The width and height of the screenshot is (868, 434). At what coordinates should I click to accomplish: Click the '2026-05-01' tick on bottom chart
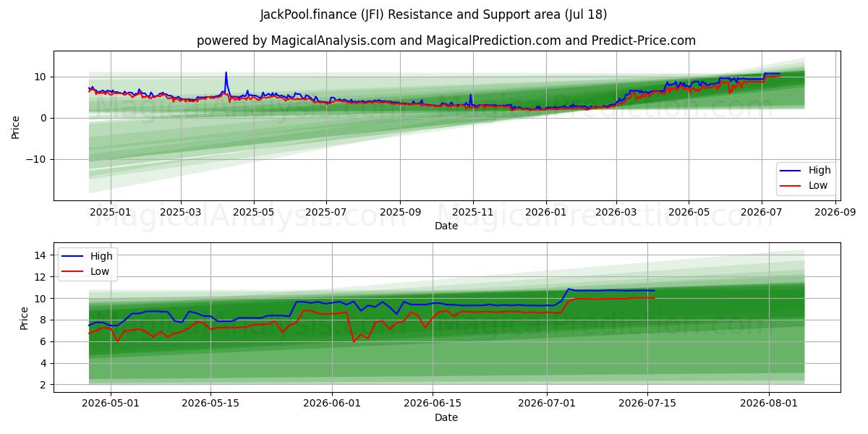(x=110, y=404)
